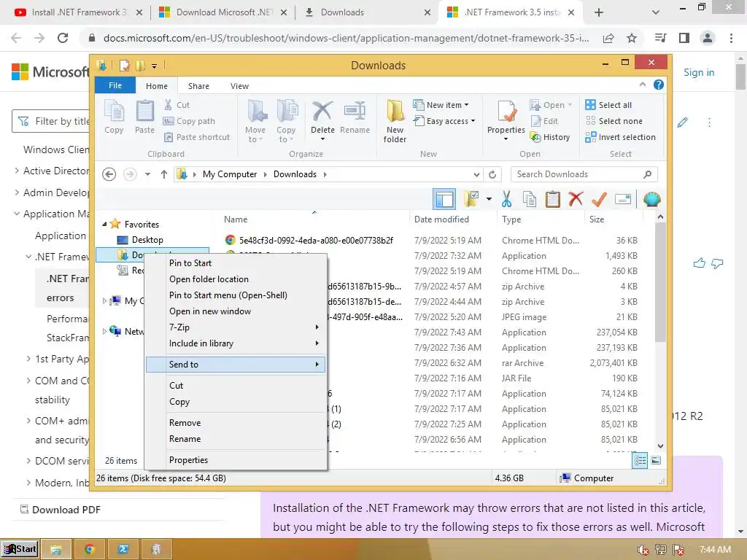Switch to details view icon in the status corner
This screenshot has height=560, width=747.
click(640, 461)
